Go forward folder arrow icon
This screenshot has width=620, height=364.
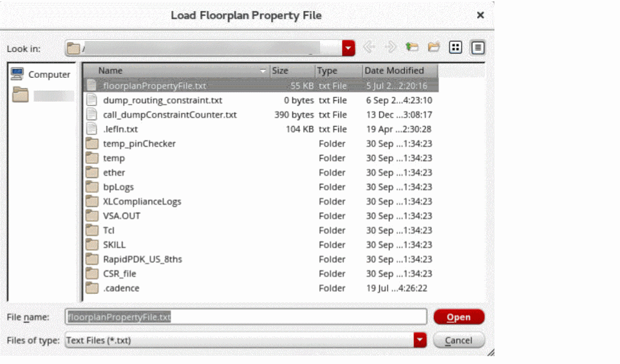point(390,48)
